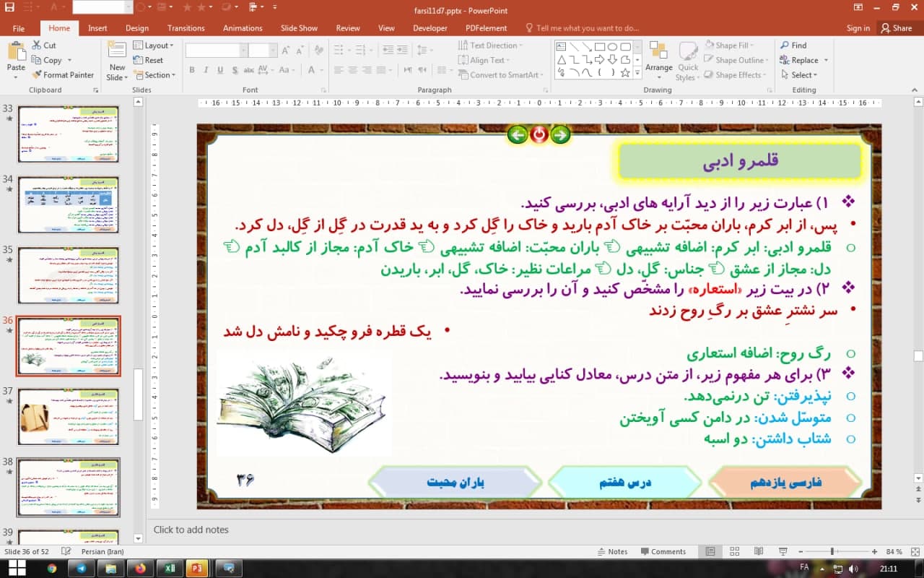This screenshot has height=578, width=924.
Task: Click the green back arrow on slide
Action: click(x=517, y=134)
